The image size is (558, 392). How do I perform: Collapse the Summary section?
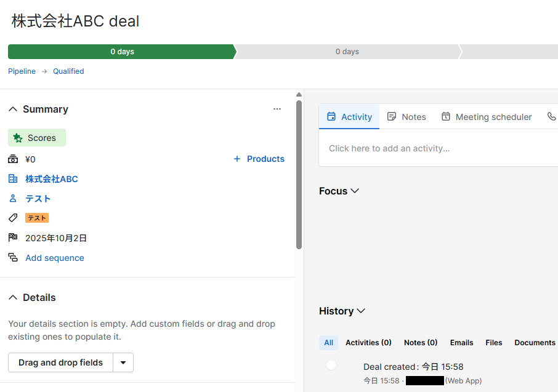click(13, 109)
